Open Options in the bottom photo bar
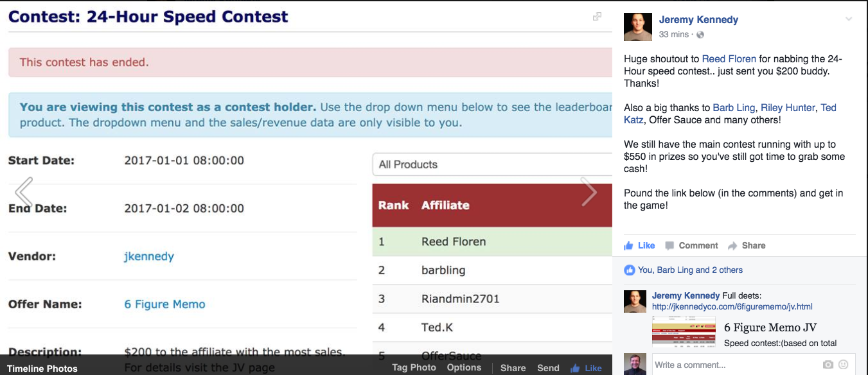Image resolution: width=868 pixels, height=375 pixels. (464, 368)
